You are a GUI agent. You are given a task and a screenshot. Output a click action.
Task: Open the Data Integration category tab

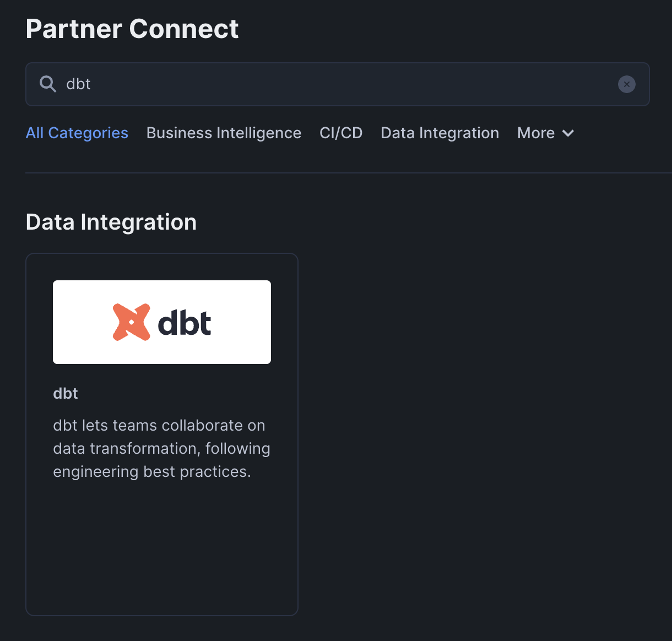440,133
